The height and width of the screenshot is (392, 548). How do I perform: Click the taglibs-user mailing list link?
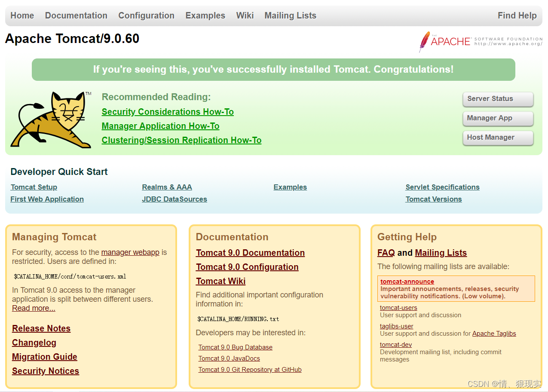tap(397, 326)
